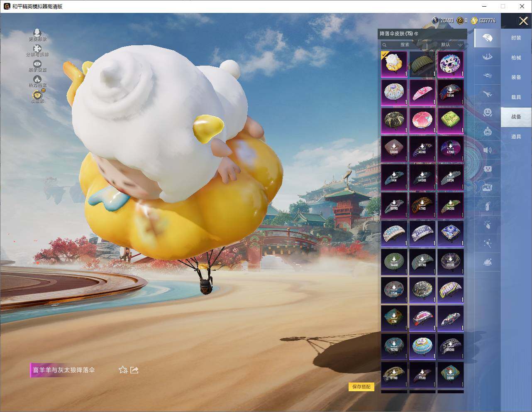Select the green square parachute

point(451,121)
